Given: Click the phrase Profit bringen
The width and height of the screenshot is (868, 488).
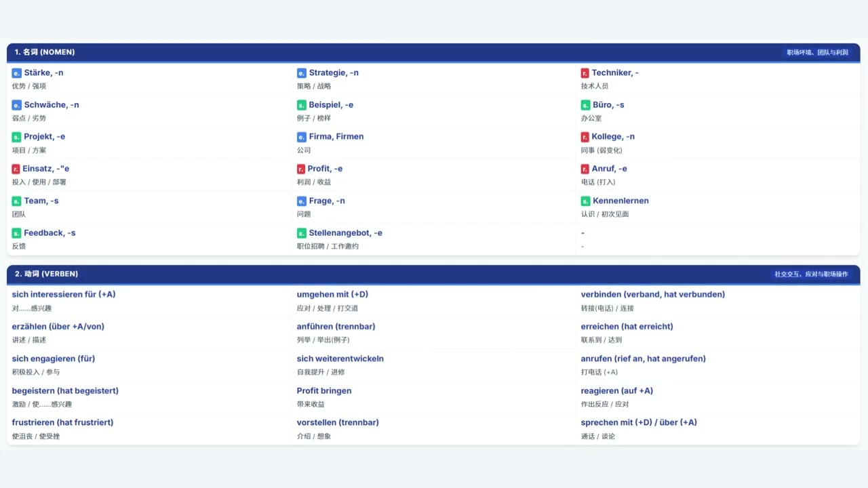Looking at the screenshot, I should coord(324,391).
